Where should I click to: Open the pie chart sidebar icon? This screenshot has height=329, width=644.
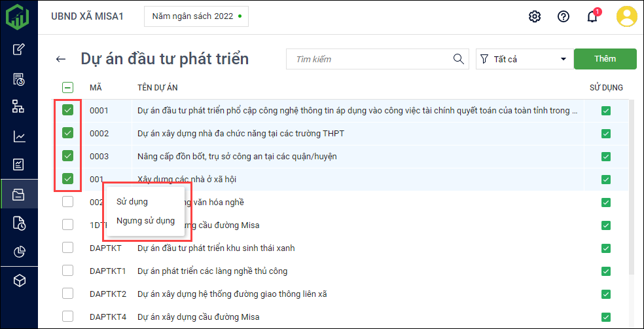(19, 252)
